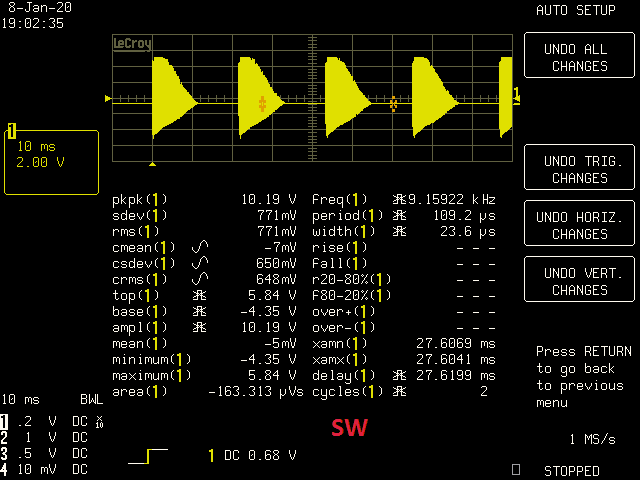Click the xamn(1) value 27.6069 ms
The height and width of the screenshot is (480, 640).
pos(456,343)
